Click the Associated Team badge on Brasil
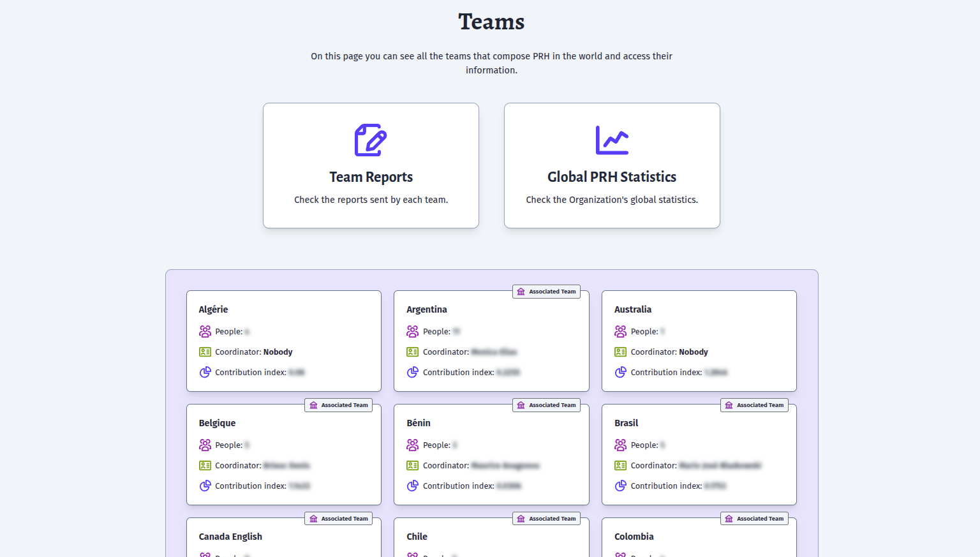This screenshot has height=557, width=980. [754, 405]
